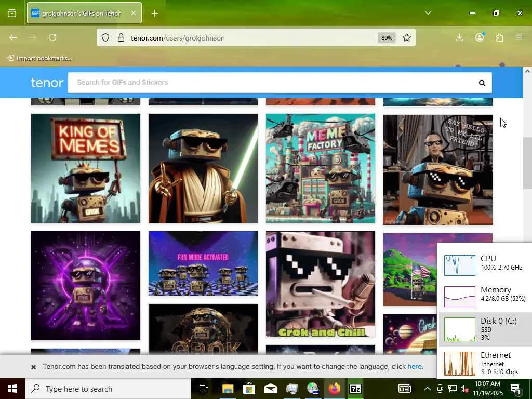This screenshot has height=399, width=532.
Task: Open the robot with American flag GIF
Action: 410,270
